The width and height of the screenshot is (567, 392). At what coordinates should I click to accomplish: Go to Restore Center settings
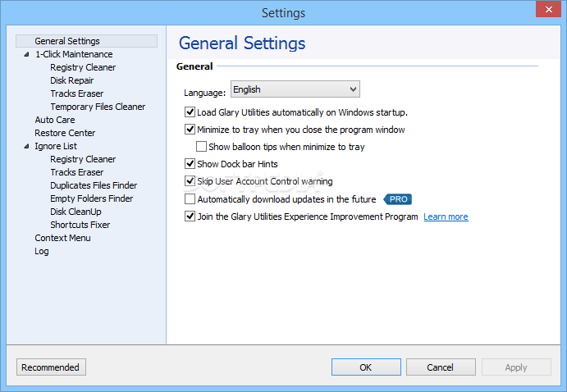[65, 133]
